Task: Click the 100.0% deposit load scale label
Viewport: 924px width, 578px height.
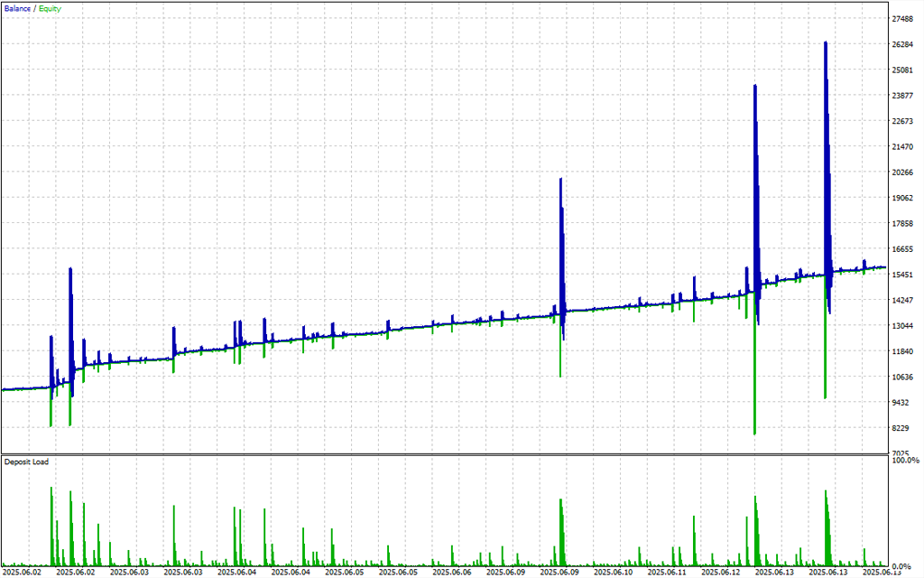Action: (x=905, y=461)
